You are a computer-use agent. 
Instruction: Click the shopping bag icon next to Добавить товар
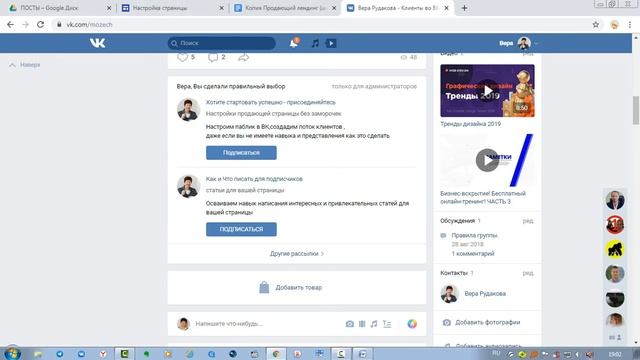tap(264, 287)
